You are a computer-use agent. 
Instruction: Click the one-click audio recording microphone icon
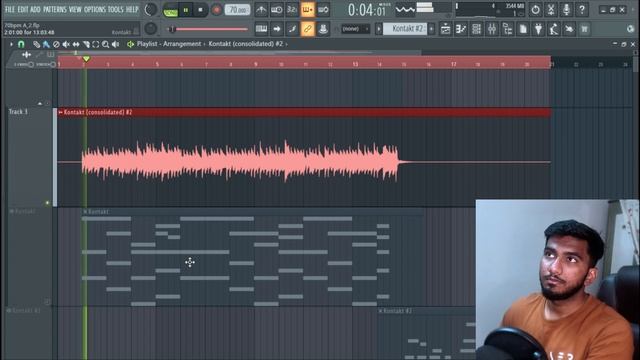pos(566,9)
